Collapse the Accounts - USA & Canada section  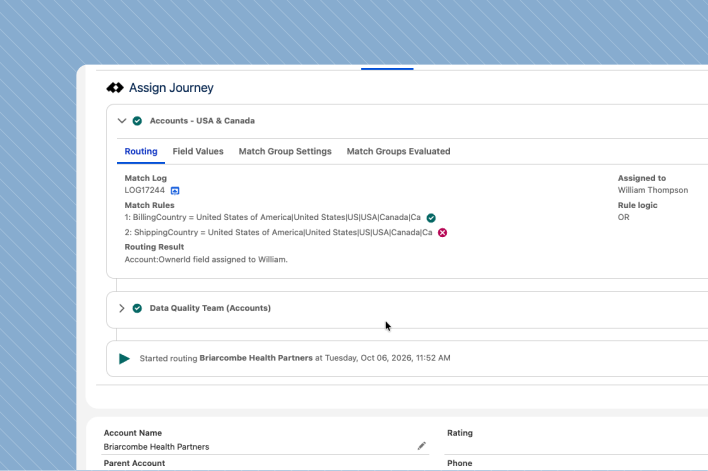[121, 121]
